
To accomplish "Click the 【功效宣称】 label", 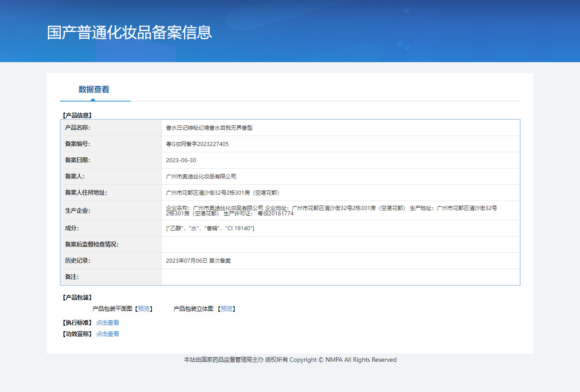I will [77, 334].
